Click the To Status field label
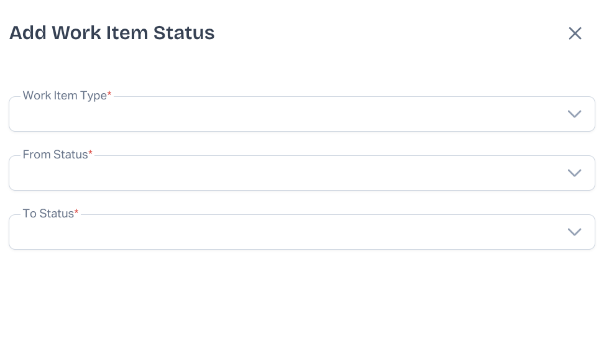 (48, 214)
